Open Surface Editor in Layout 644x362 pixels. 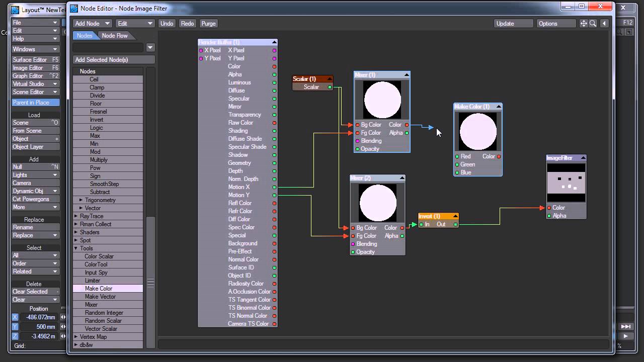coord(36,60)
